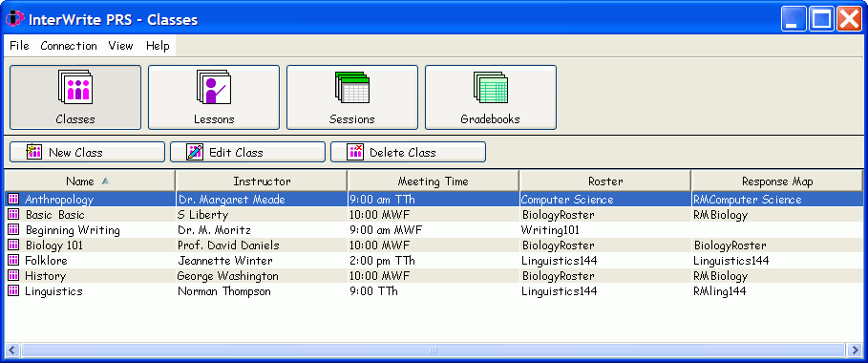Select the Beginning Writing row class icon
Screen dimensions: 868x363
[13, 229]
